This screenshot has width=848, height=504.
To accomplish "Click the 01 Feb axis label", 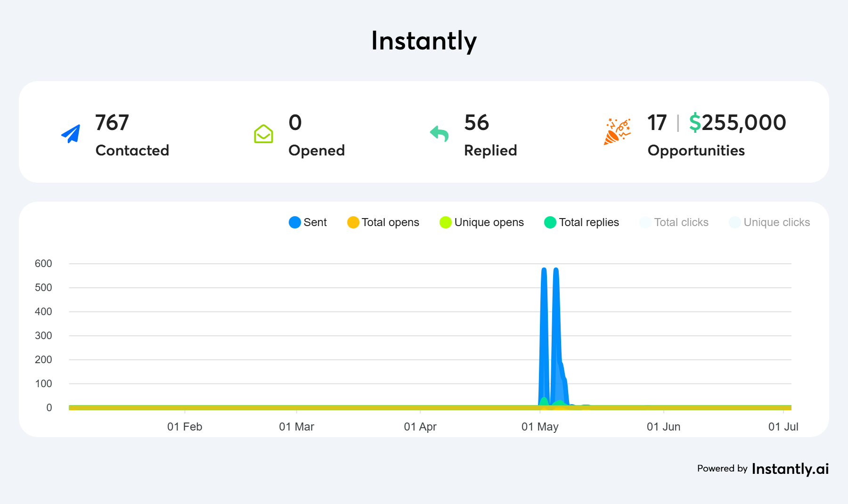I will click(185, 427).
